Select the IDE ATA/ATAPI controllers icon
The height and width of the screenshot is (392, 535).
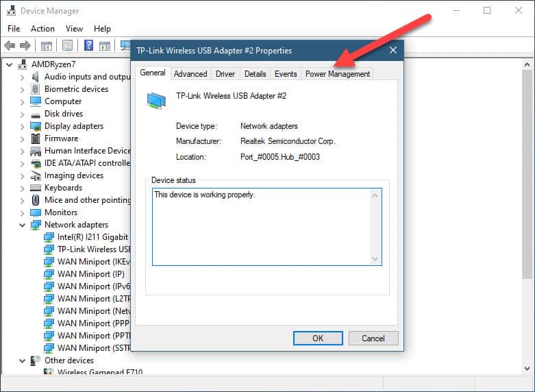click(x=36, y=164)
